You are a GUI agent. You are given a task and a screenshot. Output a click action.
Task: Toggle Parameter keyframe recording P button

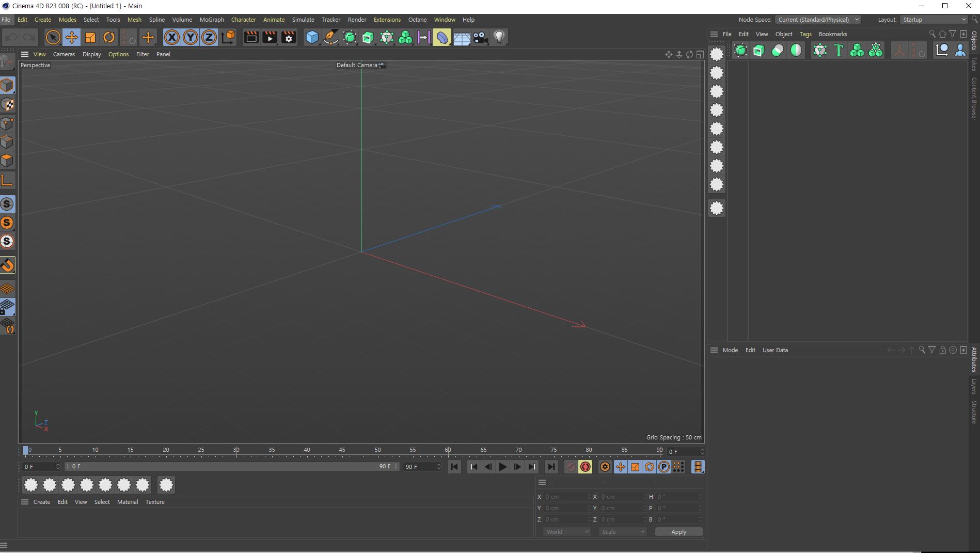[x=664, y=467]
